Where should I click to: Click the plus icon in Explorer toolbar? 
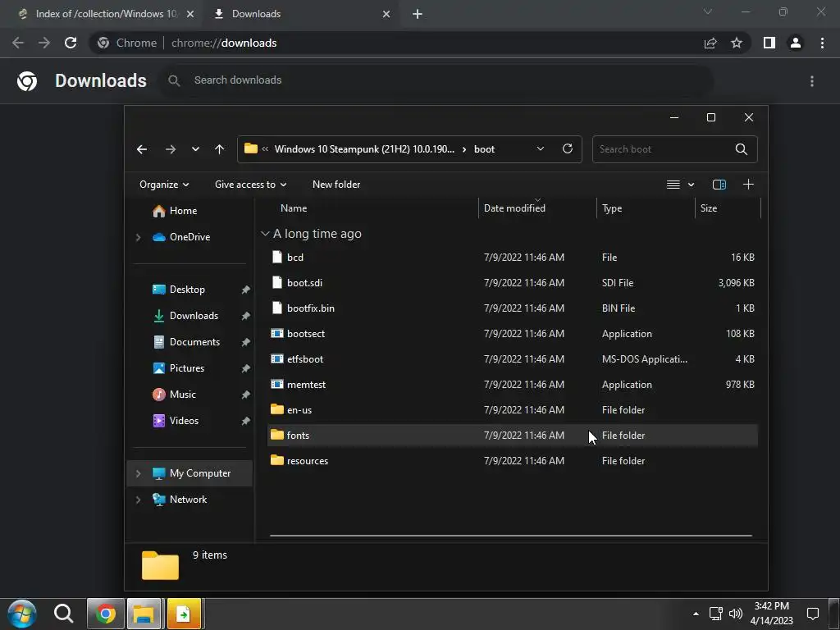click(748, 185)
